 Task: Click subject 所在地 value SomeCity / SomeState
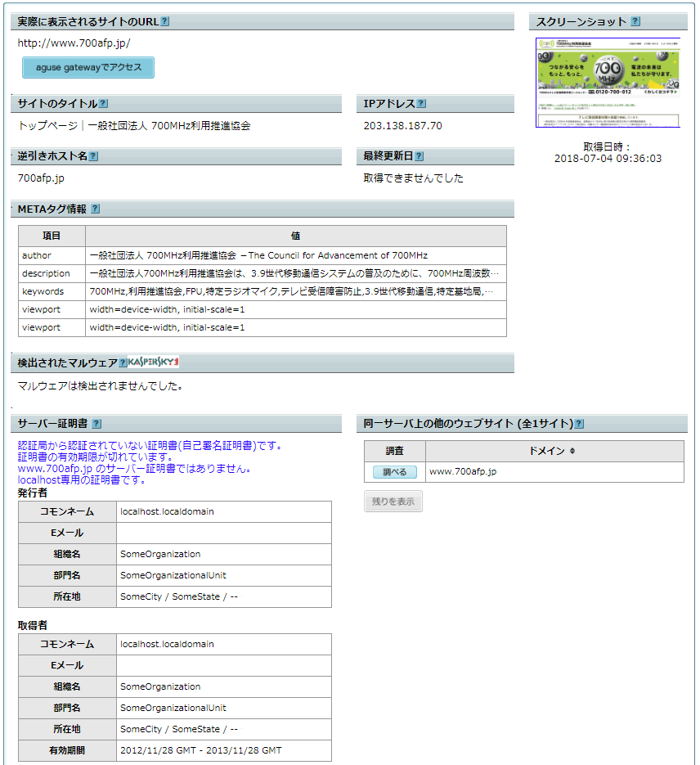tap(179, 729)
